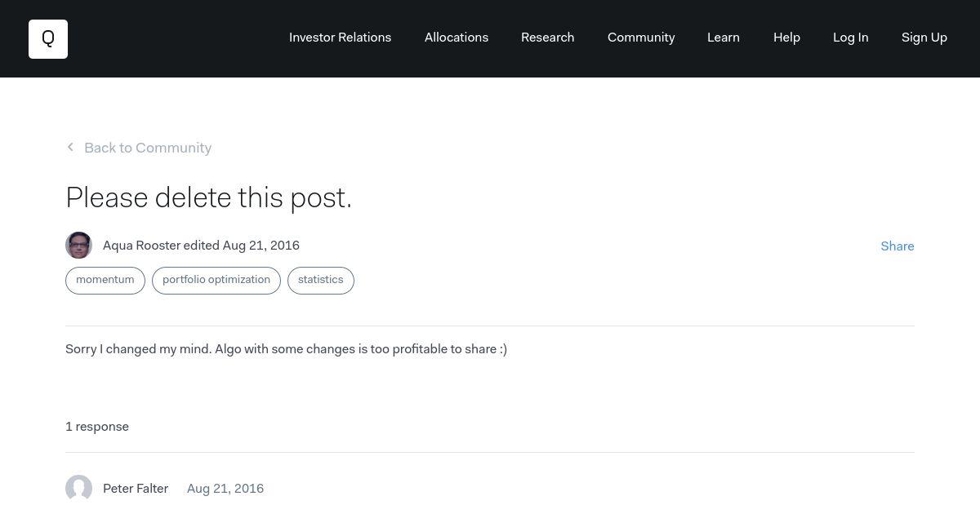This screenshot has height=514, width=980.
Task: Open the Community nav item
Action: coord(641,38)
